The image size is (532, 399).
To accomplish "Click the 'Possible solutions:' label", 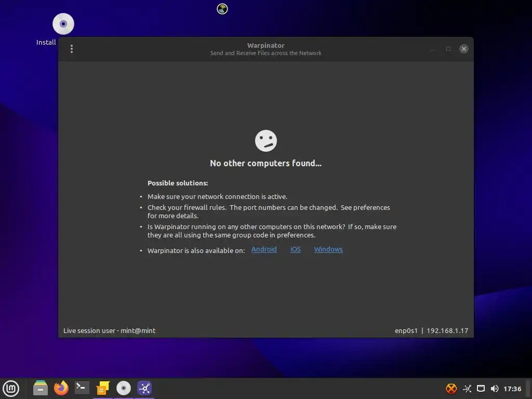I will point(178,183).
